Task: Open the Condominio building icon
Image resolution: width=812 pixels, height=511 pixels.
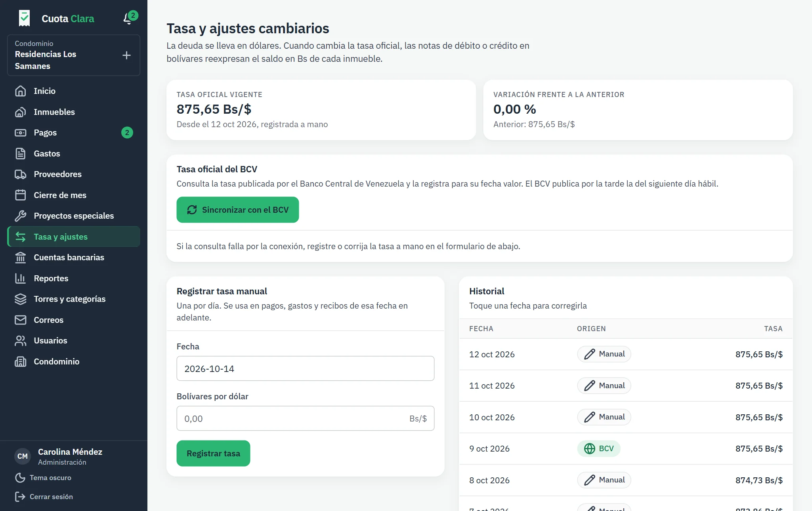Action: (21, 362)
